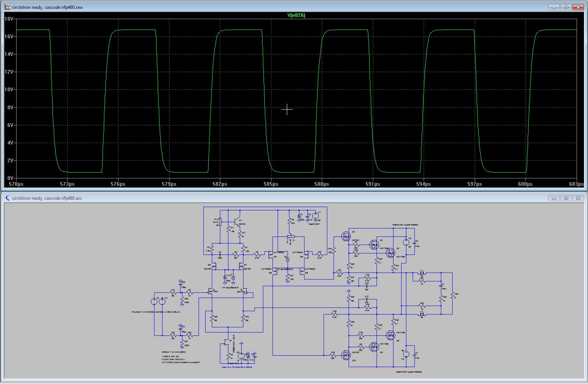Maximize the waveform .raw window
Screen dimensions: 588x384
point(566,7)
